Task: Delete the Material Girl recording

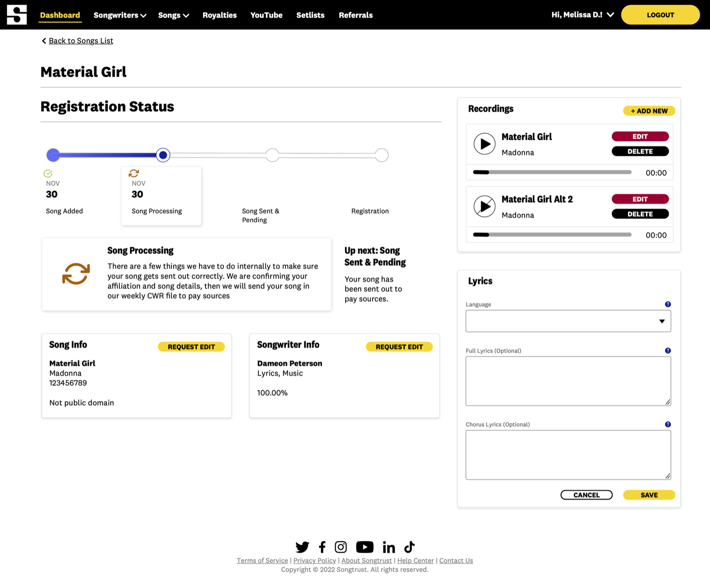Action: pyautogui.click(x=640, y=151)
